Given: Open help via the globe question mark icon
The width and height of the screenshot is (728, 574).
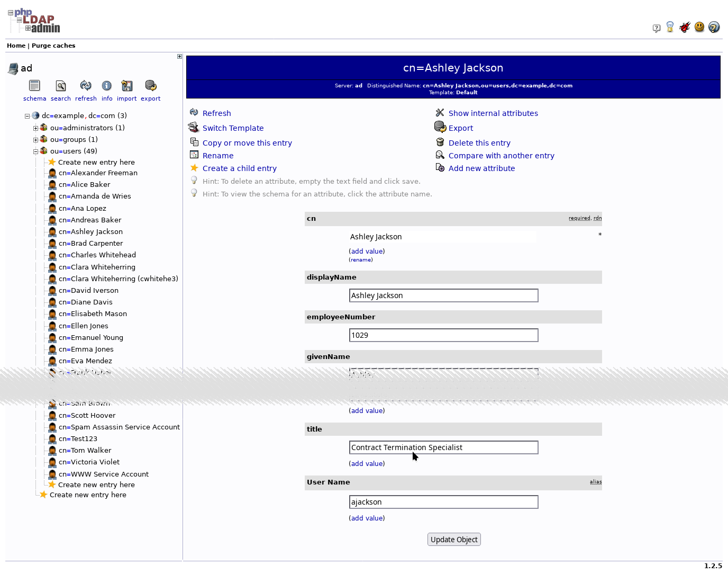Looking at the screenshot, I should (x=714, y=27).
